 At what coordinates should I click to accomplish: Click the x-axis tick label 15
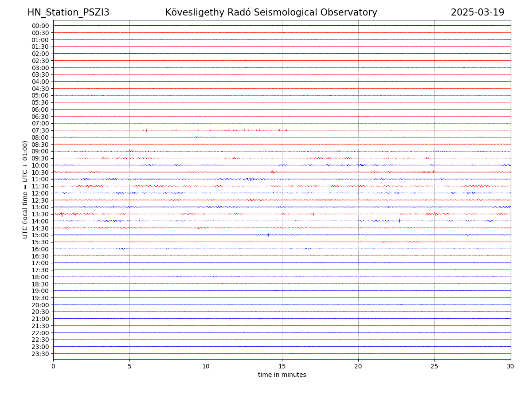tap(282, 366)
